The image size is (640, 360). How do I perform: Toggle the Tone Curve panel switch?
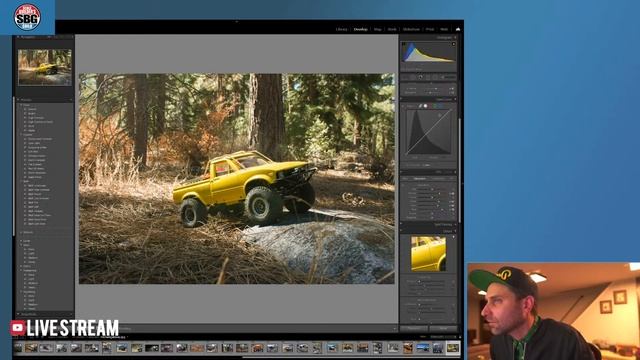pyautogui.click(x=402, y=99)
